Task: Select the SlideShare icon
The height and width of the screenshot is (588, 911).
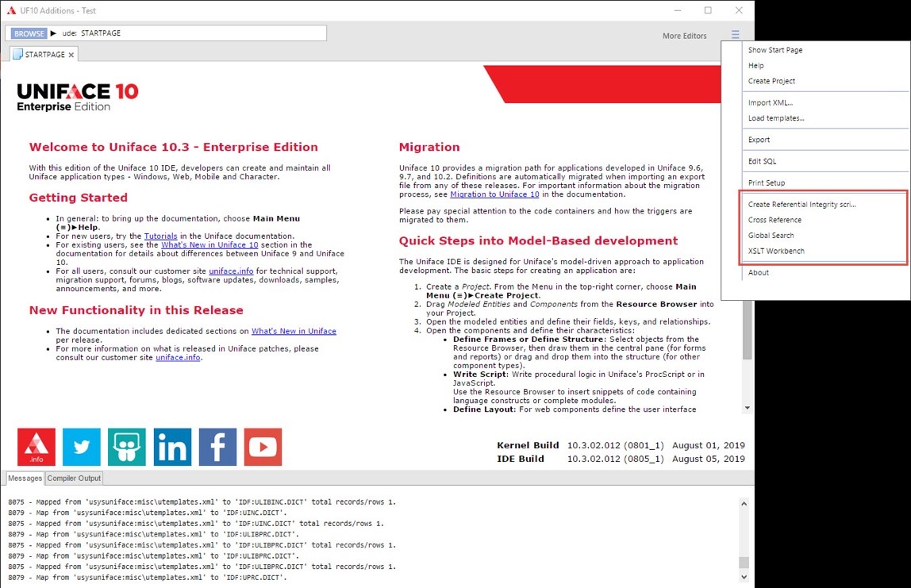Action: [x=126, y=447]
